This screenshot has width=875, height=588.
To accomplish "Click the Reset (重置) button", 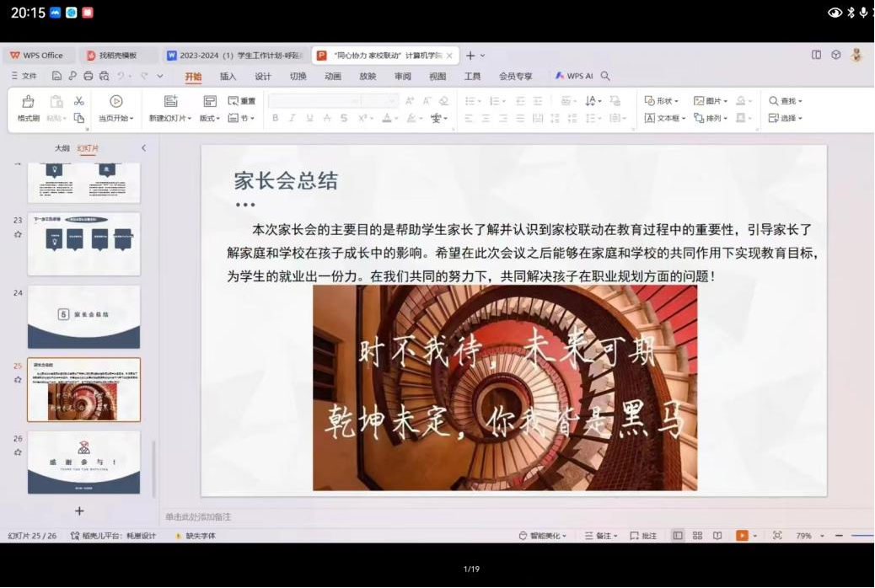I will pyautogui.click(x=242, y=101).
